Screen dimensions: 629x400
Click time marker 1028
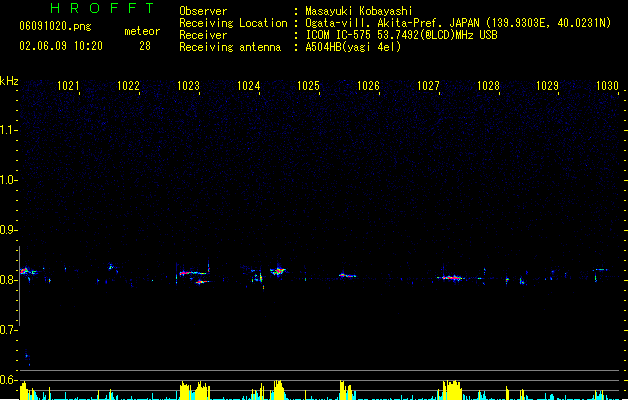(x=488, y=86)
